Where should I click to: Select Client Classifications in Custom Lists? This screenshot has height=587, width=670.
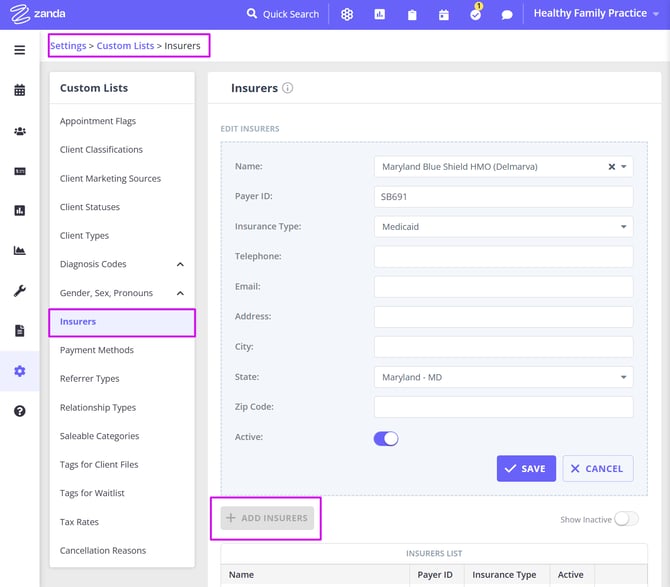pyautogui.click(x=101, y=150)
